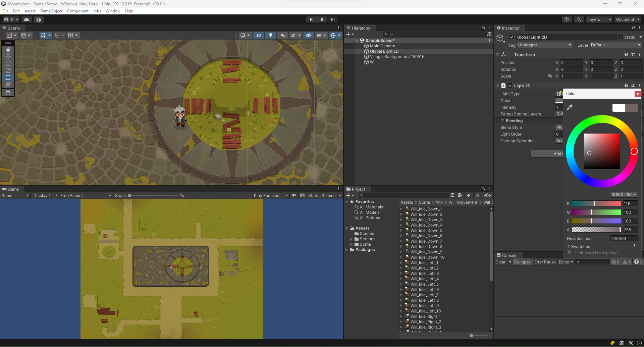The height and width of the screenshot is (347, 644).
Task: Select Main Camera in Hierarchy
Action: click(x=382, y=46)
